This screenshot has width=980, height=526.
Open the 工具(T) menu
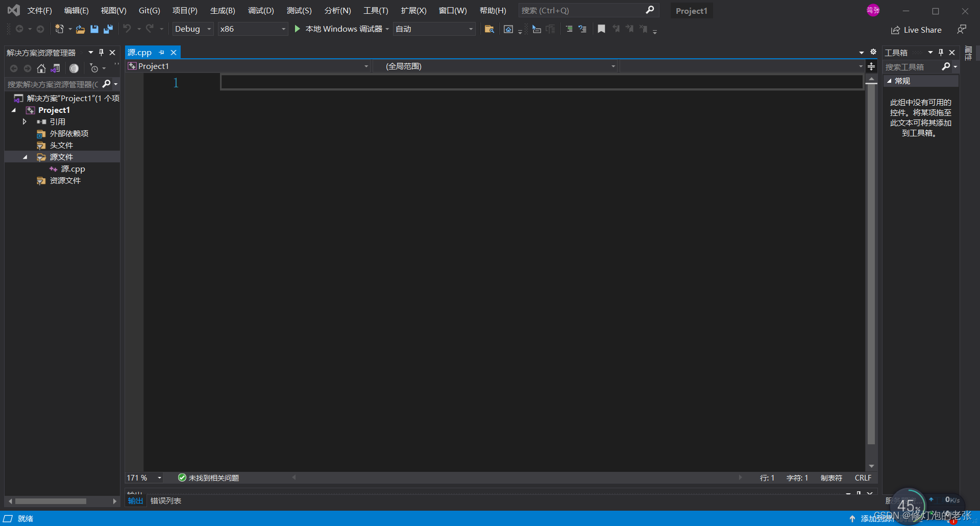[x=376, y=11]
